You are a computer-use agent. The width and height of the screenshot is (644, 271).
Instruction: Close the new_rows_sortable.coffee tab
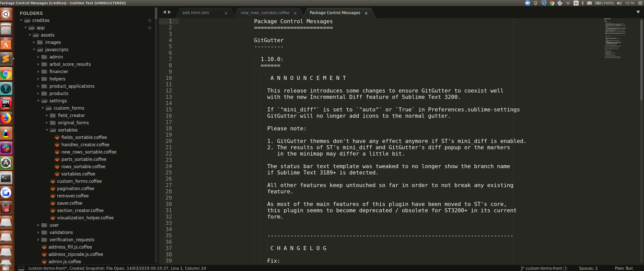point(295,13)
